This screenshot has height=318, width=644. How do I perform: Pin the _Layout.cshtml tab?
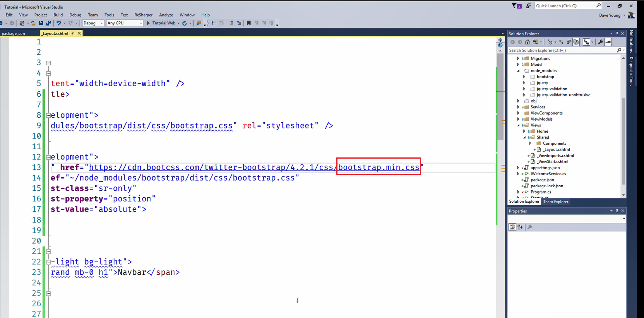[73, 33]
